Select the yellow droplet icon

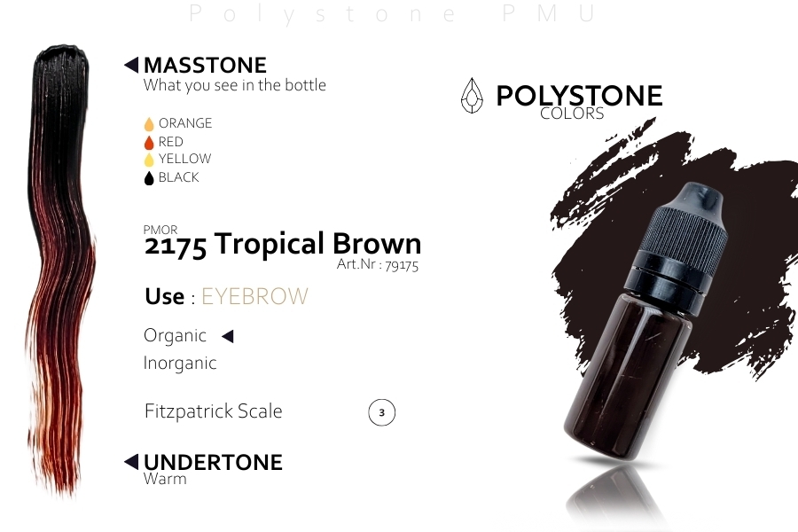pos(149,160)
